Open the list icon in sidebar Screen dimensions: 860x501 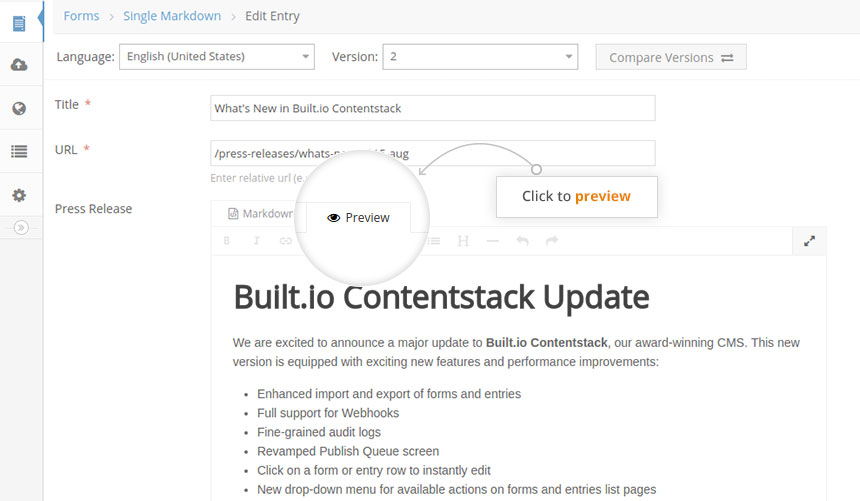click(19, 151)
